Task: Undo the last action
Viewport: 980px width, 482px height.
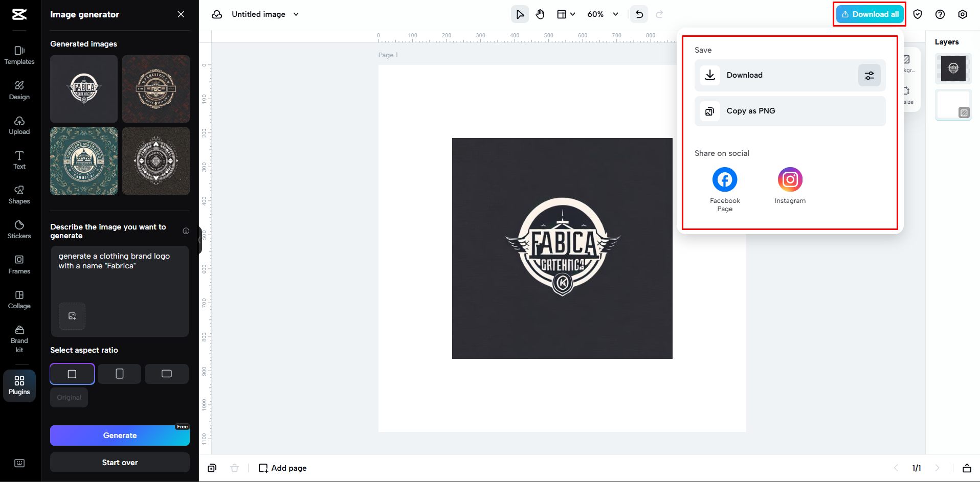Action: point(638,14)
